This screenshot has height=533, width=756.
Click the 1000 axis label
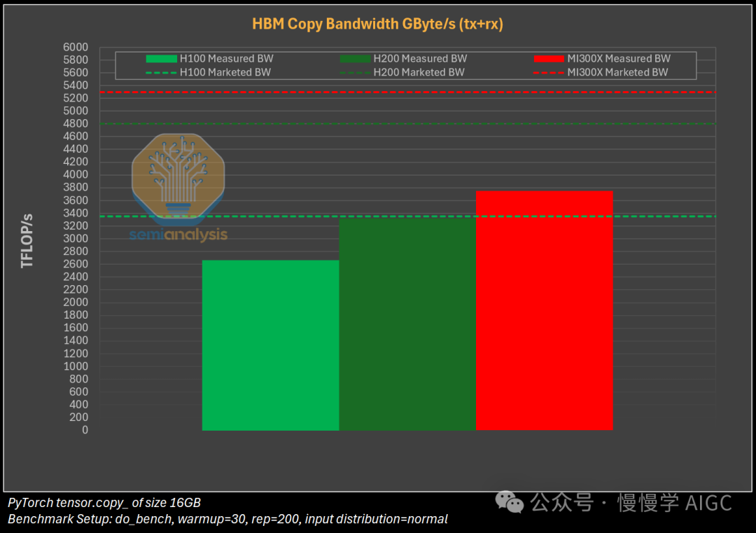76,366
